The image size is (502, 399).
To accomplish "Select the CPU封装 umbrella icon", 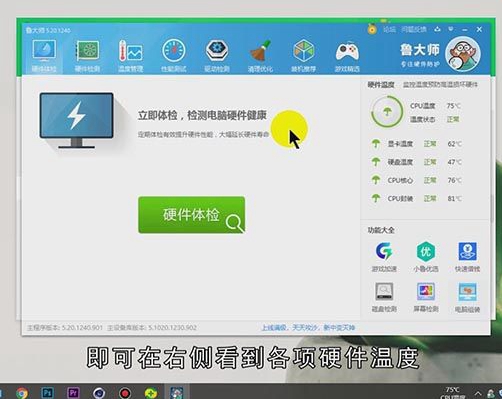I will tap(376, 198).
